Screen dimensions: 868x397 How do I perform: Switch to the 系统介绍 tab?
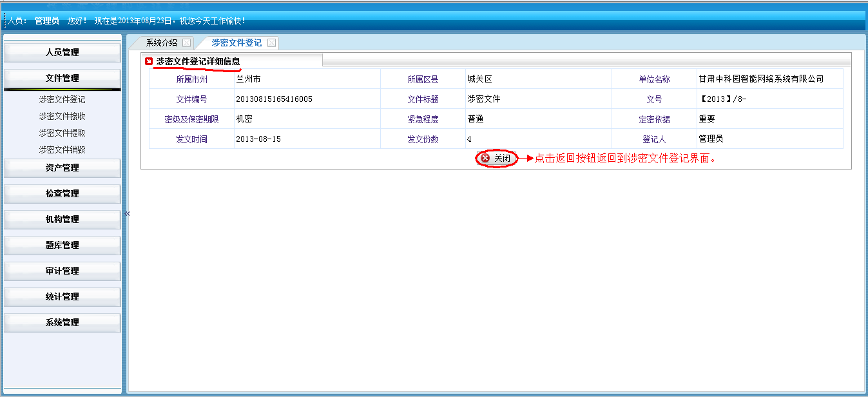(161, 43)
